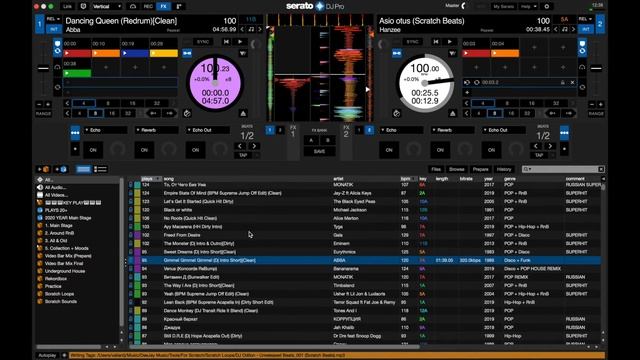The image size is (640, 360).
Task: Select Scratch Loops crate
Action: 59,294
